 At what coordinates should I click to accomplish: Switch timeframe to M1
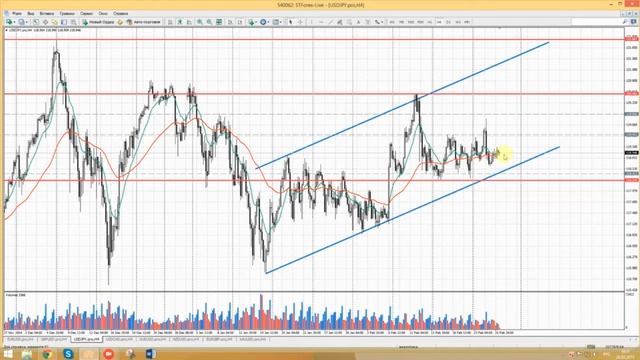pos(392,22)
